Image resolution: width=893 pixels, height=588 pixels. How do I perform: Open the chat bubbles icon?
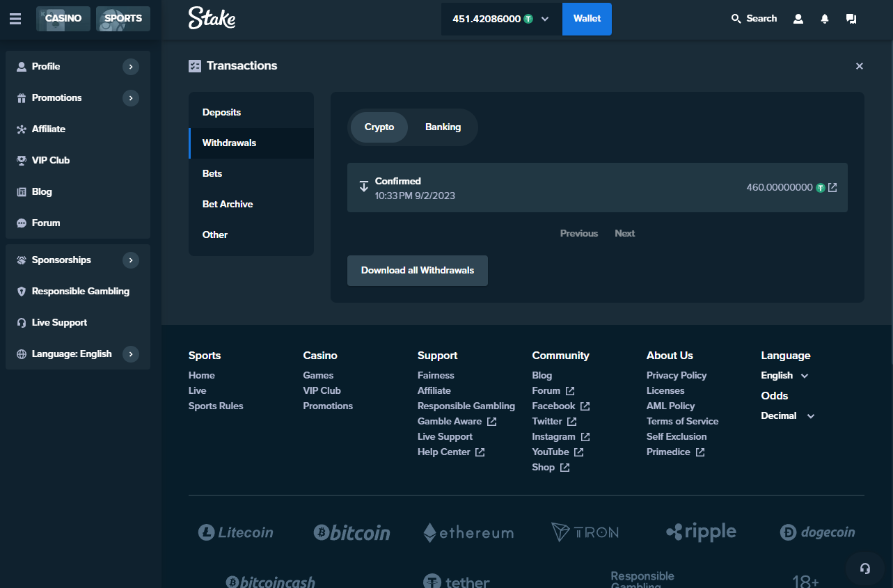[x=851, y=19]
